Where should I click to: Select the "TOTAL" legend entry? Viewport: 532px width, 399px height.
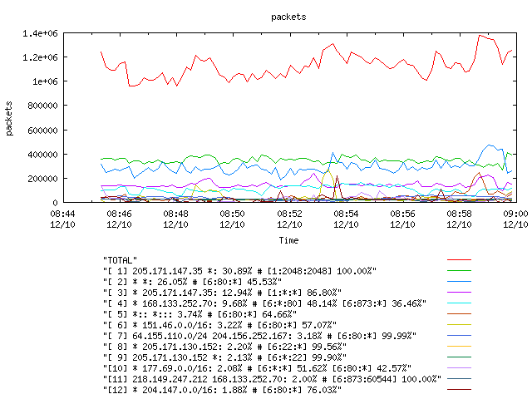click(x=120, y=260)
